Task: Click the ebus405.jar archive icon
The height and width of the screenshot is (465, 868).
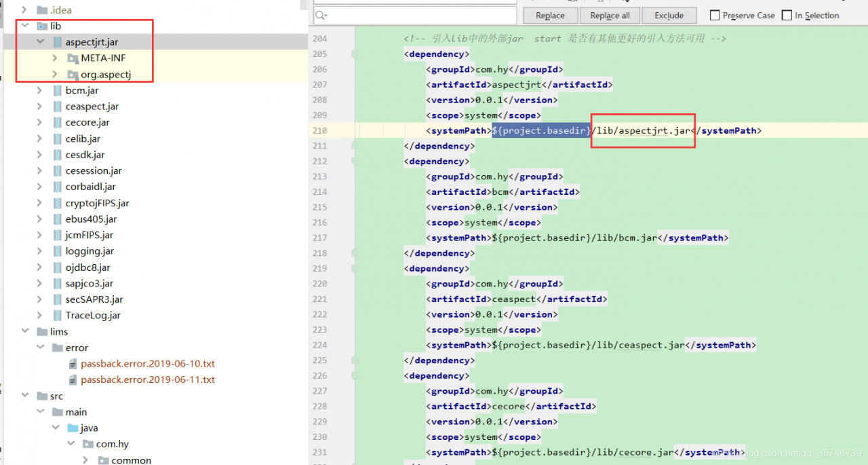Action: pyautogui.click(x=58, y=219)
